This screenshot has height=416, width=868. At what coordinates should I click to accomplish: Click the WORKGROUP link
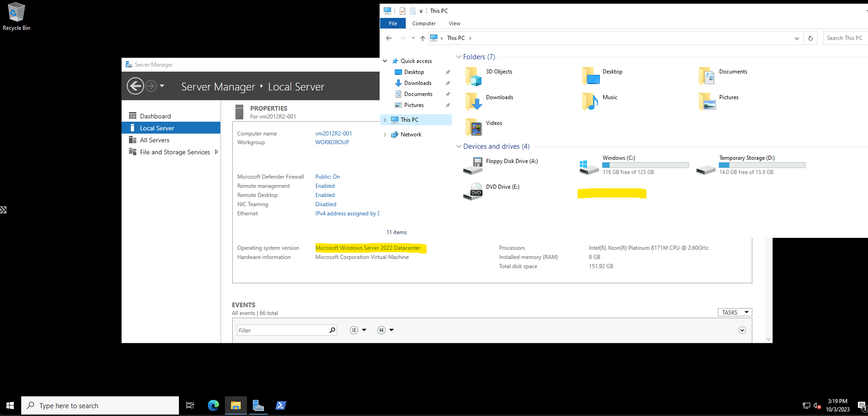click(332, 142)
